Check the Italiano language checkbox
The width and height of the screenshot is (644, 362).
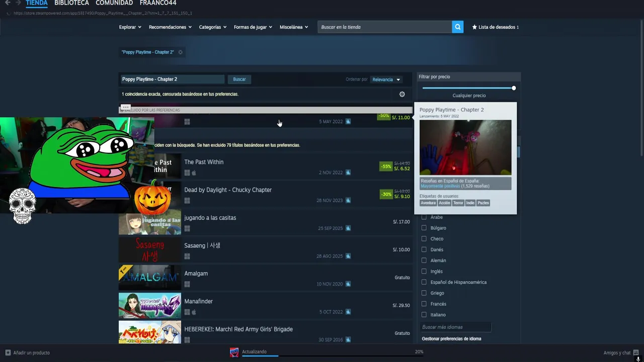point(424,315)
